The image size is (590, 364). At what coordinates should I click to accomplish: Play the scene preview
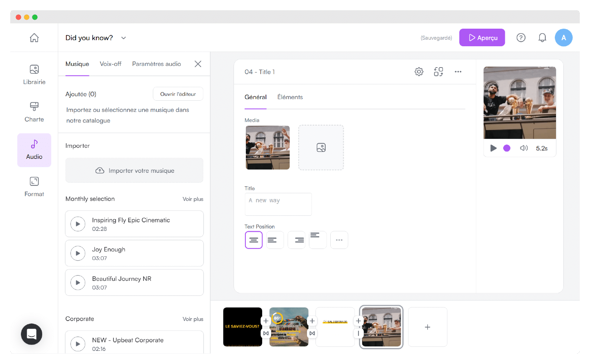[x=493, y=148]
